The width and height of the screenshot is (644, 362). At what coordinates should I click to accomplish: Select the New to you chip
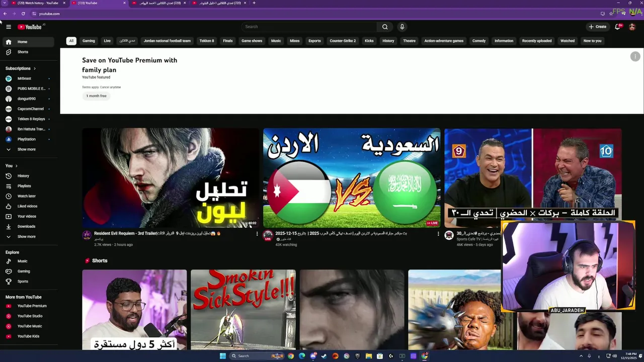pyautogui.click(x=592, y=41)
